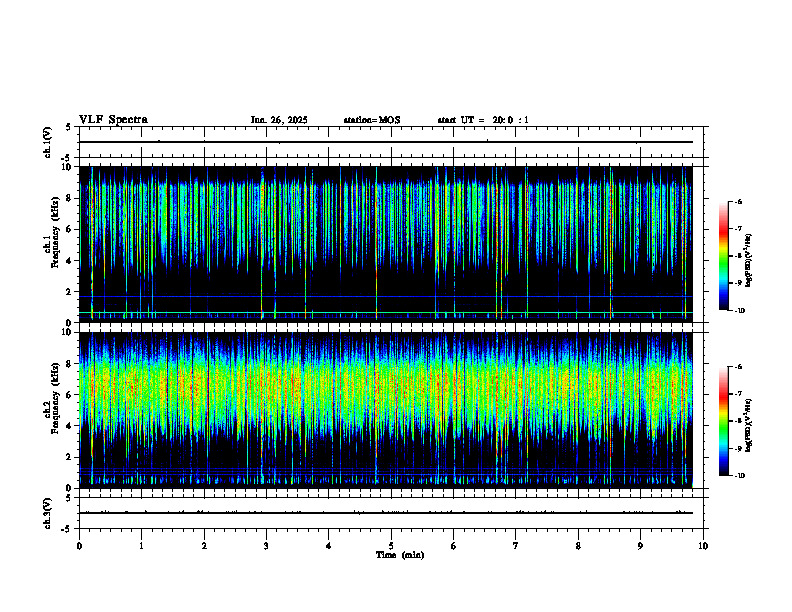
Task: Click the ch.1 color bar "log(PSD)" label
Action: (749, 261)
